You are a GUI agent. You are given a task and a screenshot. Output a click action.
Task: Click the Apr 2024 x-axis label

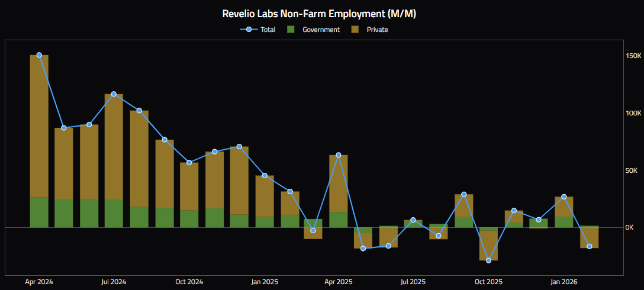(x=39, y=282)
